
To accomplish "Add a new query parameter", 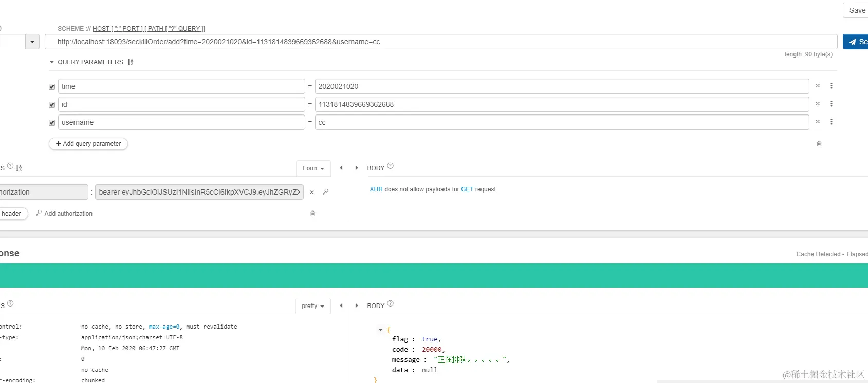I will [x=88, y=144].
